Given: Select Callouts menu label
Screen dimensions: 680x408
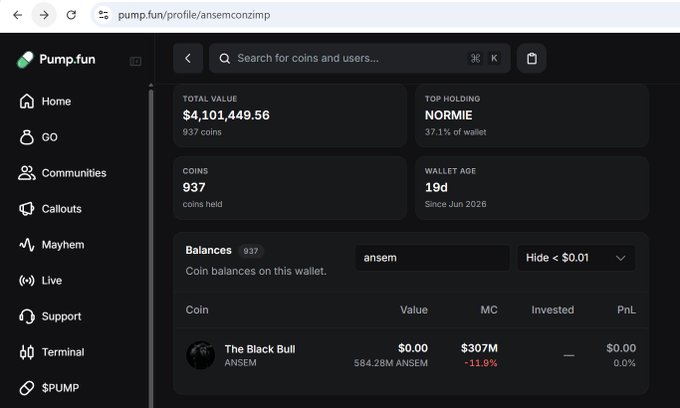Looking at the screenshot, I should coord(62,209).
